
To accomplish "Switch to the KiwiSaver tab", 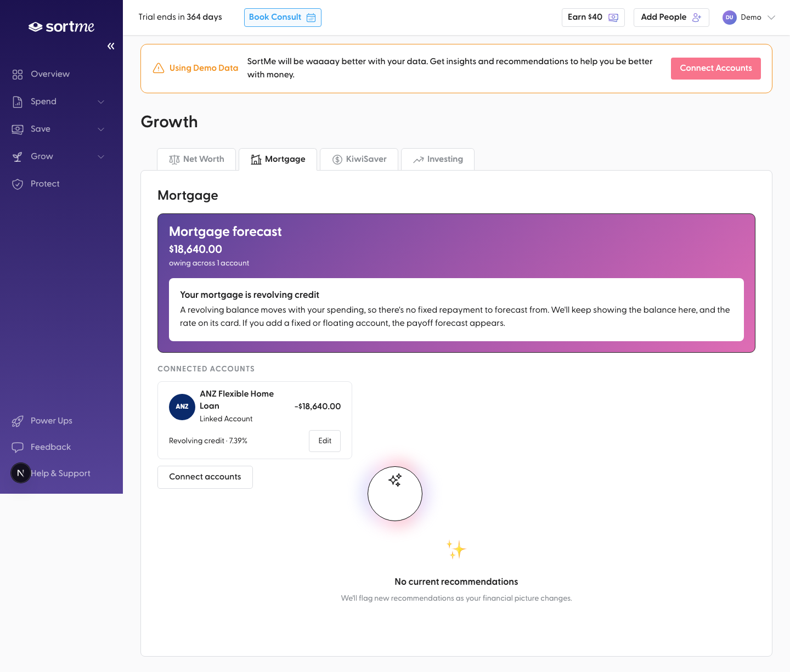I will 359,159.
